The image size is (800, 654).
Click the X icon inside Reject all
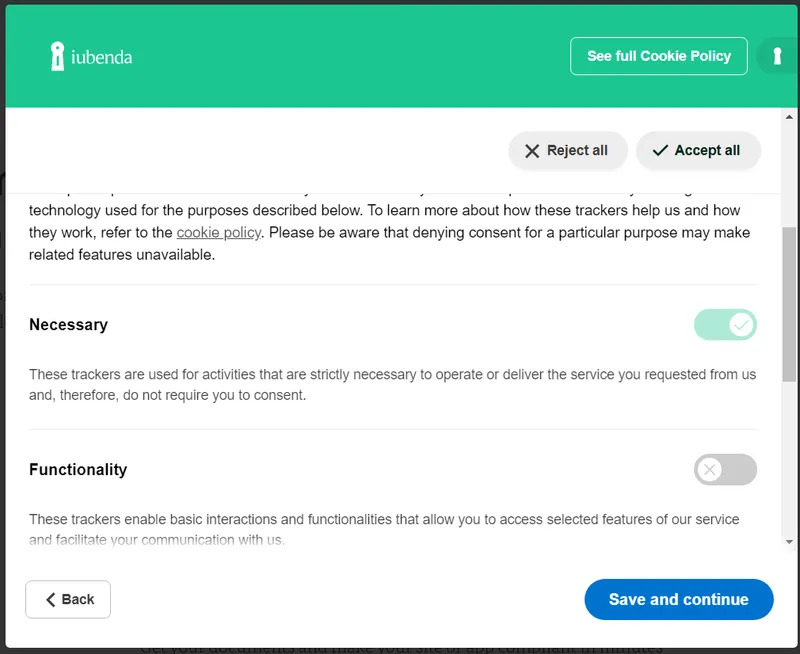(x=533, y=150)
